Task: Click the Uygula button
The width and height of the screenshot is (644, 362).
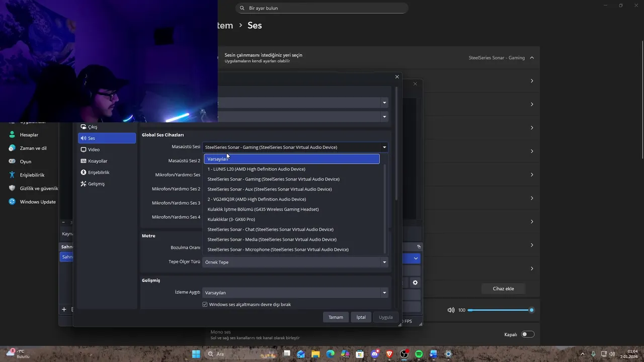Action: tap(386, 317)
